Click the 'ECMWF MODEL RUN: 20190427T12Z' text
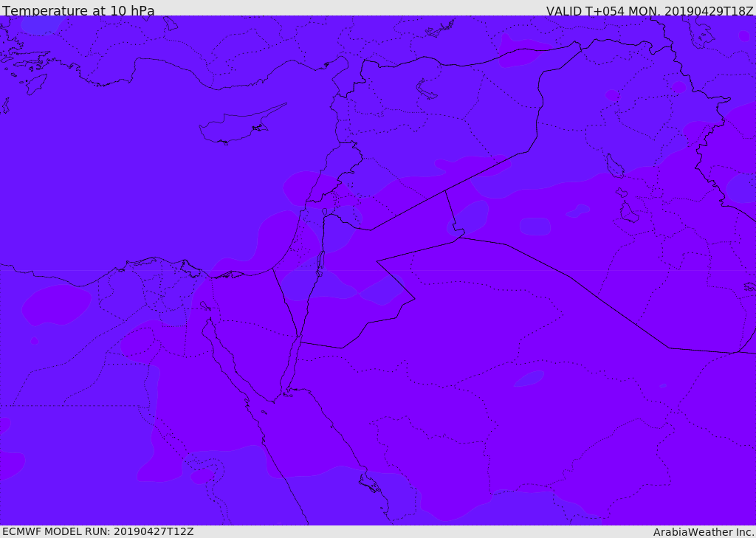The width and height of the screenshot is (756, 538). point(98,532)
